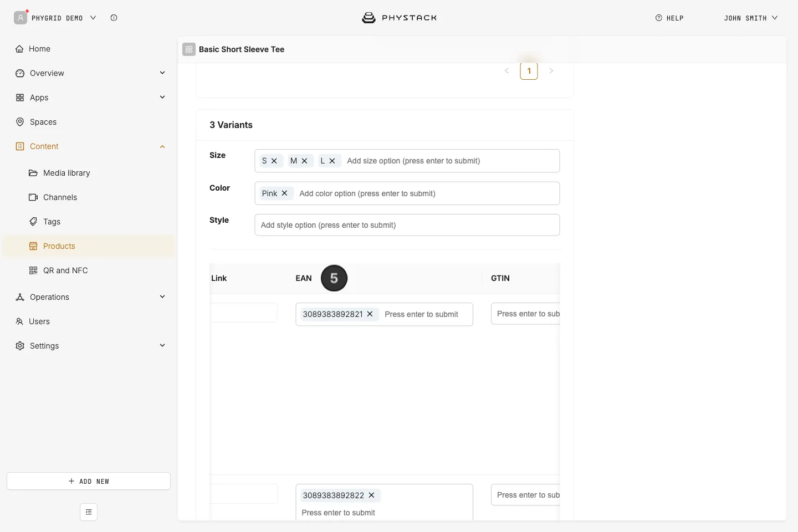Expand the Settings menu
Image resolution: width=798 pixels, height=532 pixels.
click(162, 346)
